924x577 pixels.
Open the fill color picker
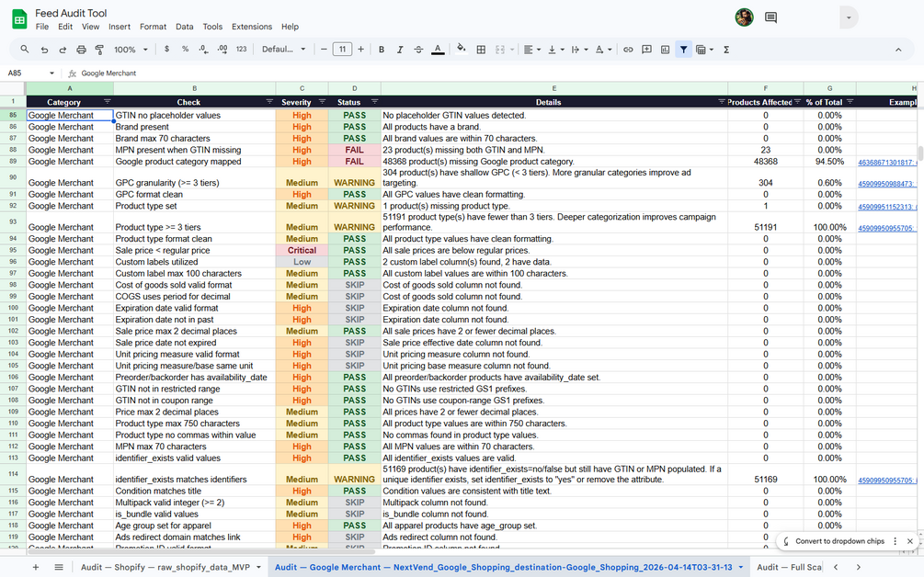tap(462, 49)
